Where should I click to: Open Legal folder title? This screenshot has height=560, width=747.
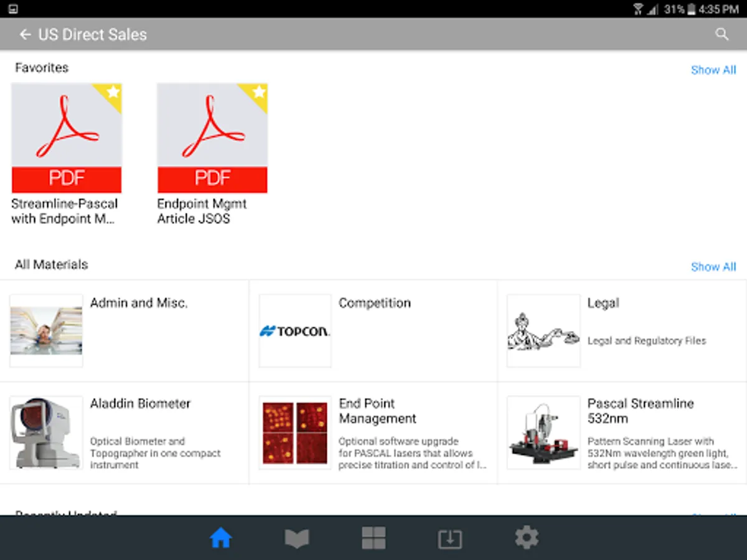(x=603, y=303)
